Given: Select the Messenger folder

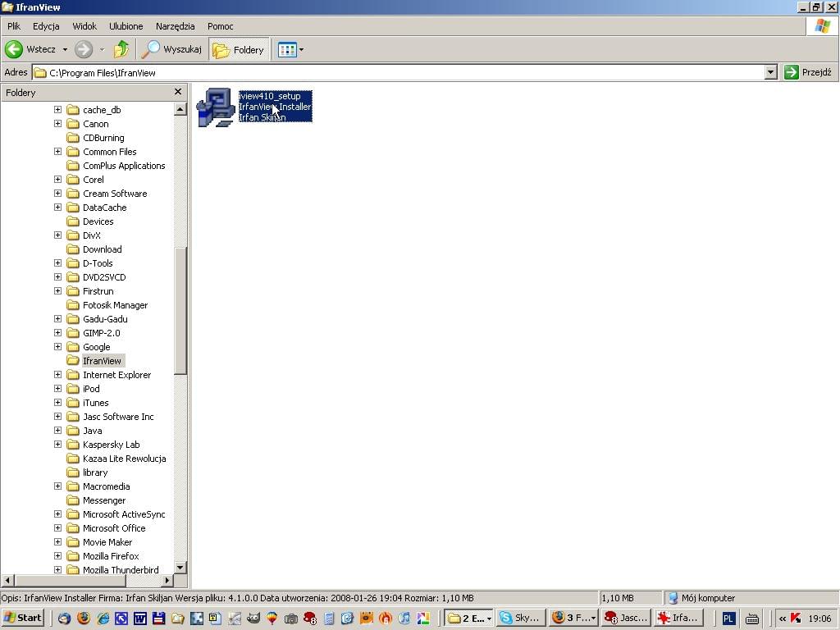Looking at the screenshot, I should tap(104, 500).
